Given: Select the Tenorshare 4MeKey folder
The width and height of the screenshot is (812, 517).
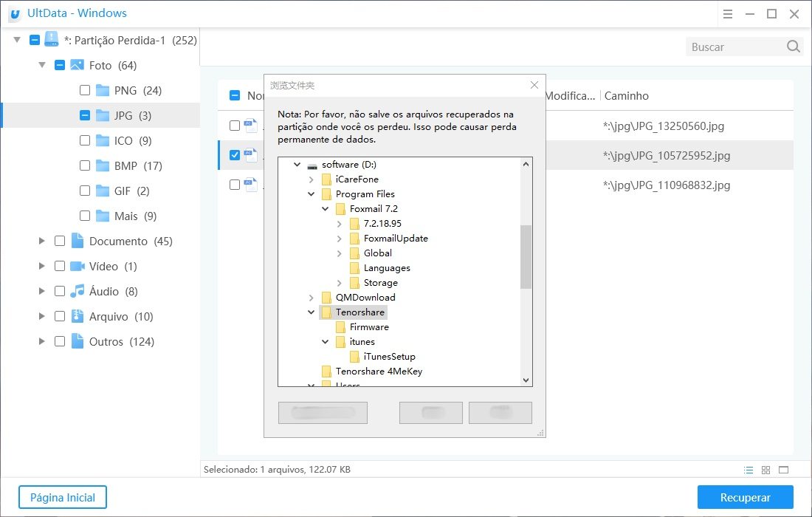Looking at the screenshot, I should click(379, 371).
